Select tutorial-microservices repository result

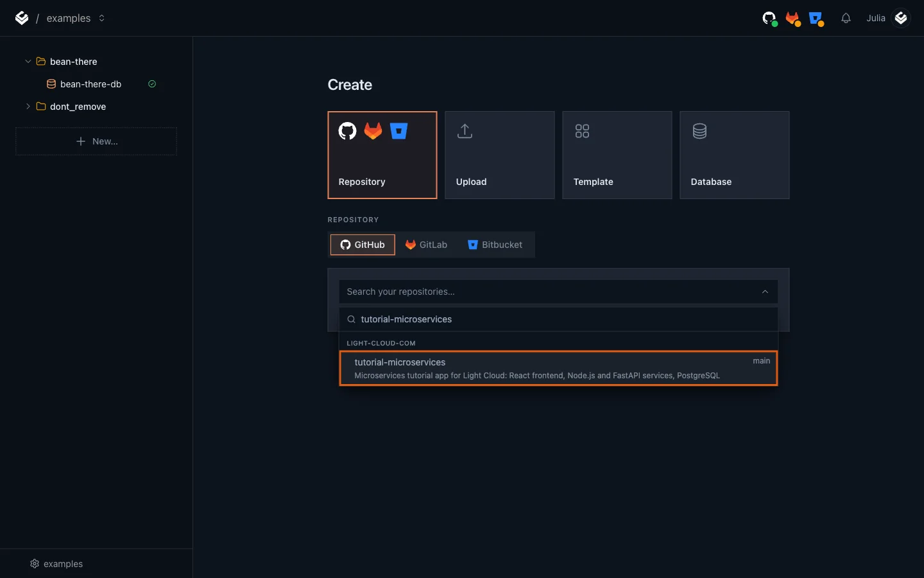point(558,369)
